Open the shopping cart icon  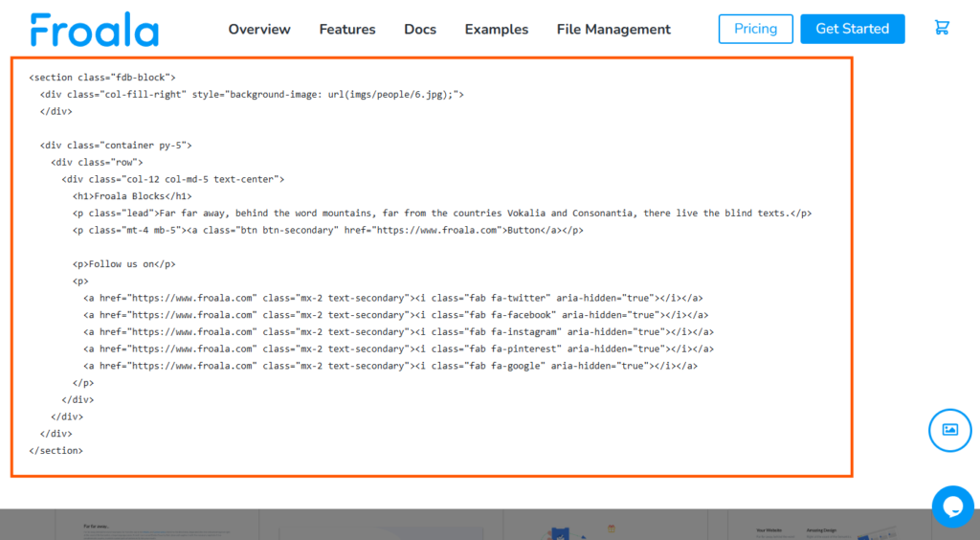(x=942, y=28)
